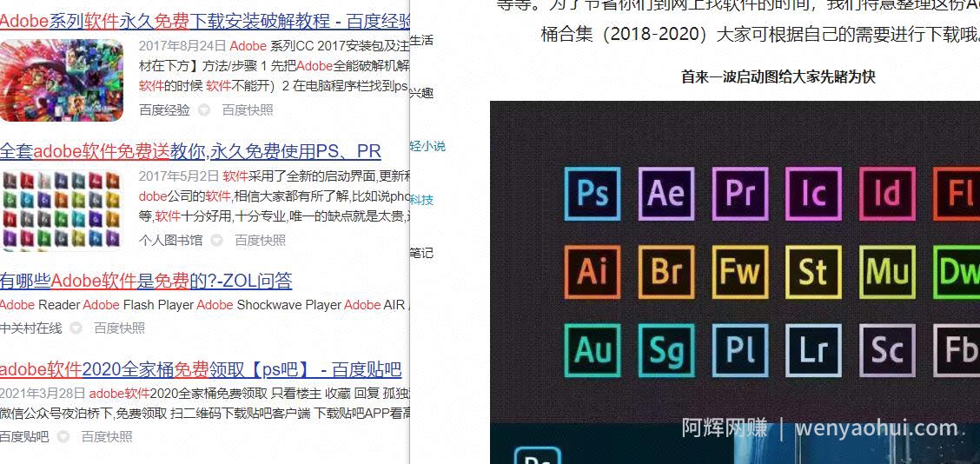Click the Fb Flash Builder icon tile
Screen dimensions: 980x464
(957, 350)
